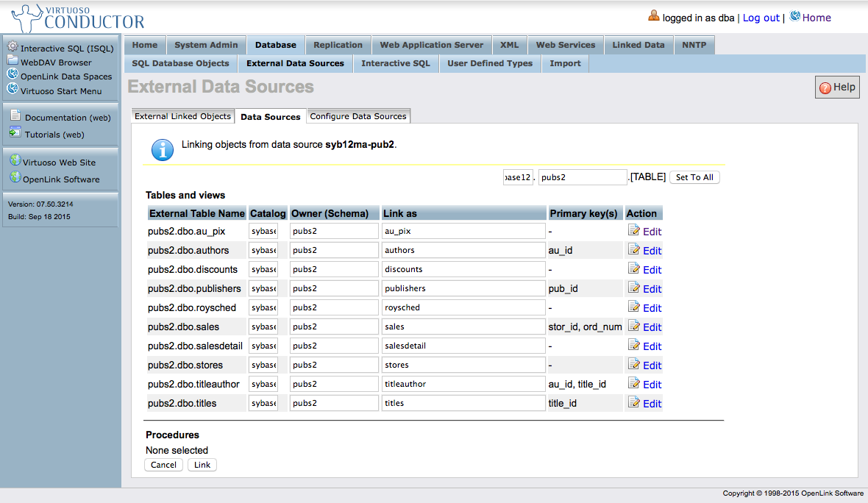The width and height of the screenshot is (868, 503).
Task: Click the 'stor_id, ord_num' primary key text
Action: pos(585,327)
